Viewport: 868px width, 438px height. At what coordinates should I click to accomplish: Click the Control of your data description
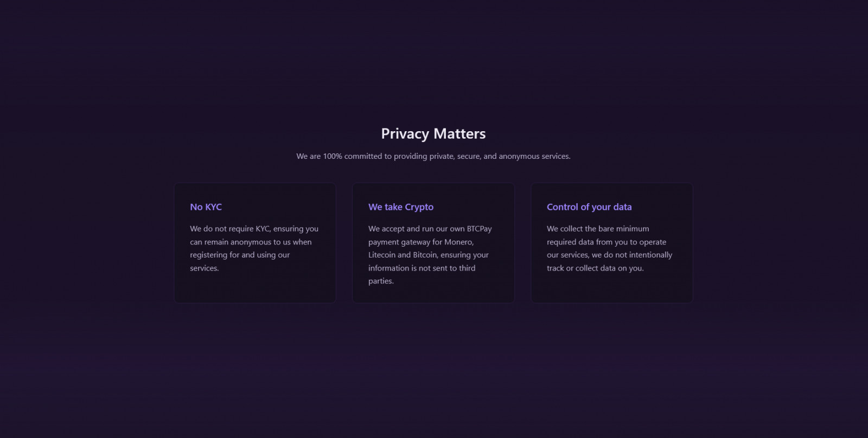(609, 248)
